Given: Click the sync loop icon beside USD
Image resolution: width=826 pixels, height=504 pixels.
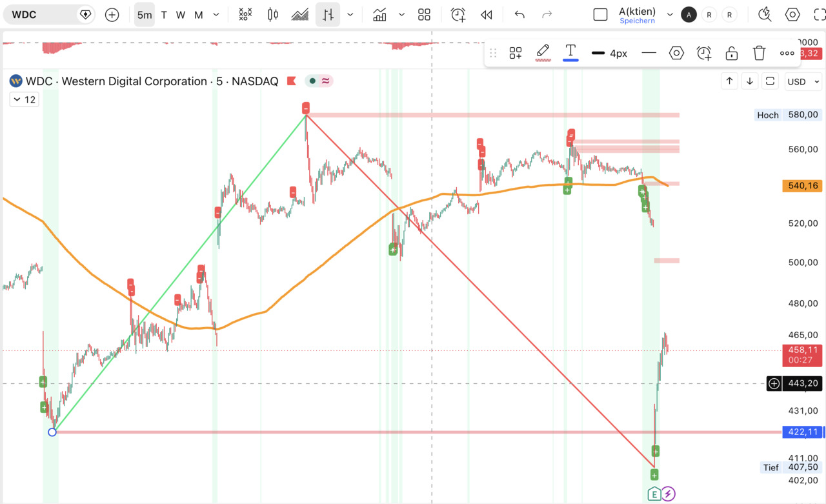Looking at the screenshot, I should coord(771,81).
